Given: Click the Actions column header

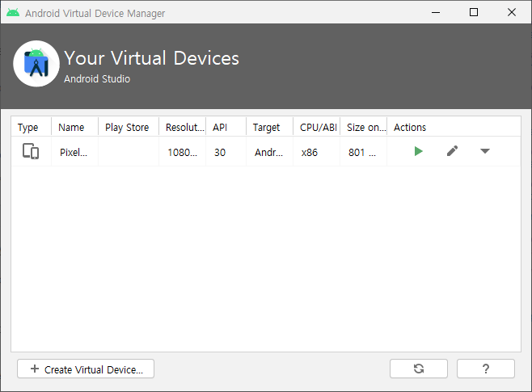Looking at the screenshot, I should [x=454, y=127].
